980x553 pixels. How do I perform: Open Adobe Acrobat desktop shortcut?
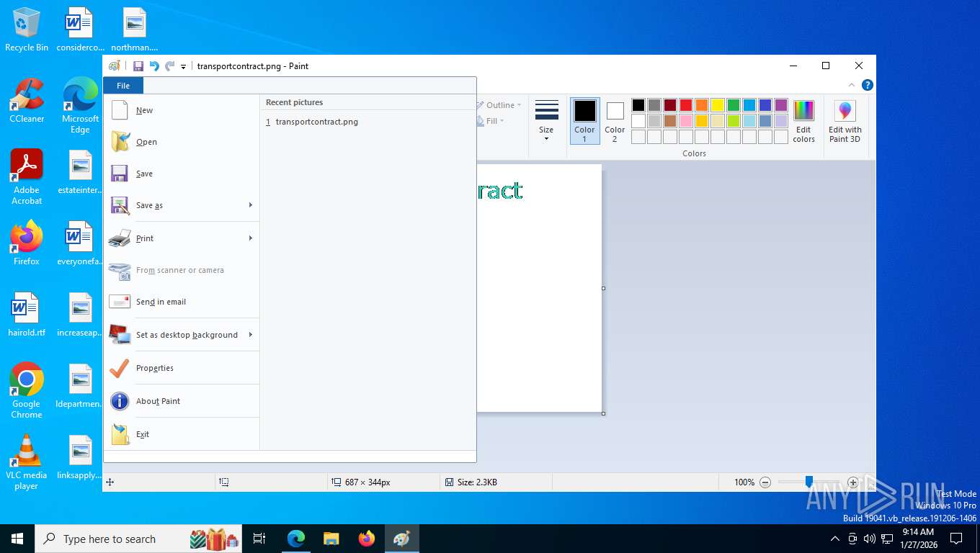tap(27, 177)
